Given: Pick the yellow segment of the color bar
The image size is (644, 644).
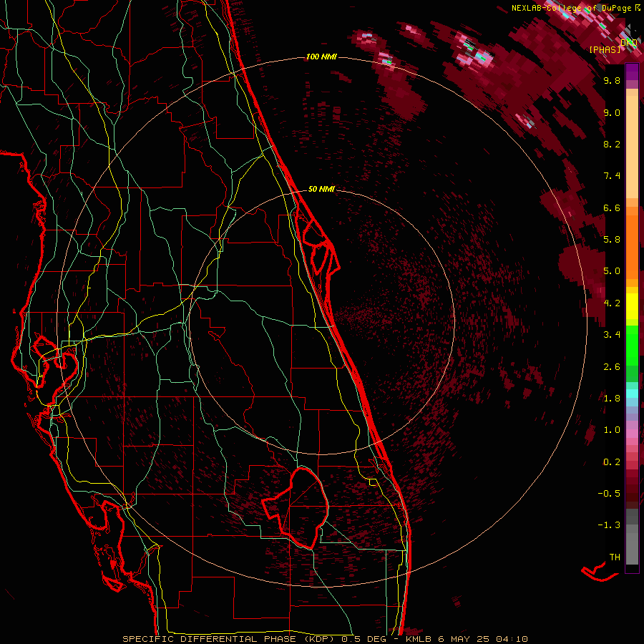Looking at the screenshot, I should tap(632, 306).
